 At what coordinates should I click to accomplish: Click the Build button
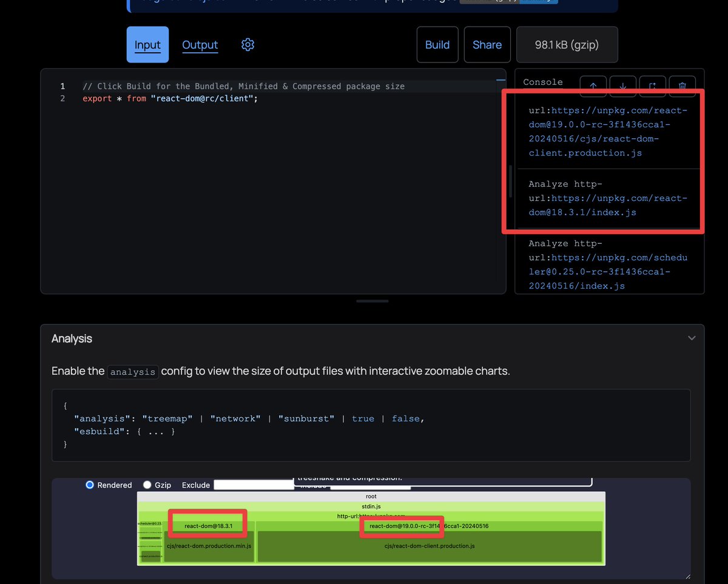pos(437,45)
